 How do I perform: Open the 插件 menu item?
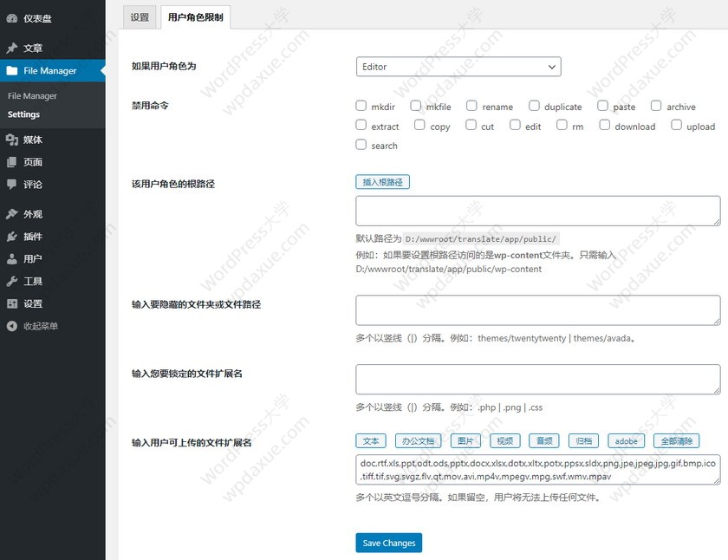(53, 237)
